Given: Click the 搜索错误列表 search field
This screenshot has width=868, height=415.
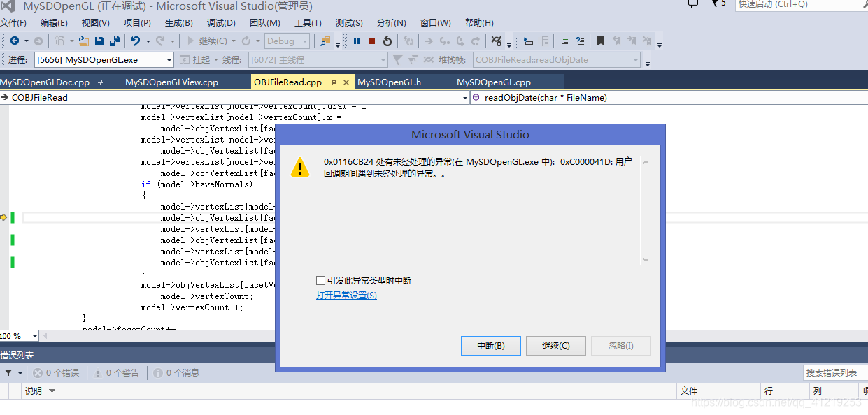Looking at the screenshot, I should pos(834,373).
